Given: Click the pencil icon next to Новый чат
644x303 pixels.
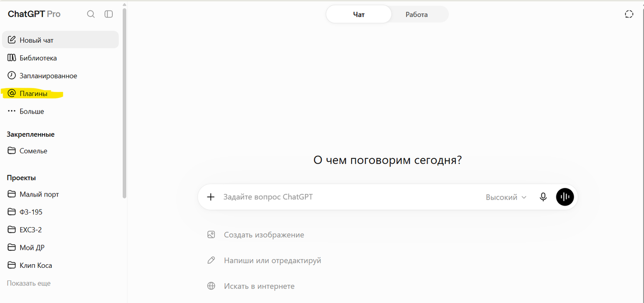Looking at the screenshot, I should pos(12,40).
